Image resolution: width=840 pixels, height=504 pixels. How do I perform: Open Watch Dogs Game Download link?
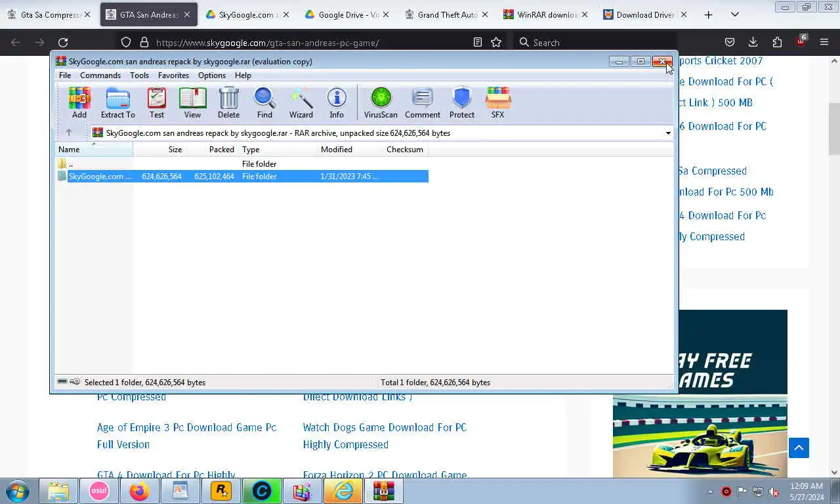pyautogui.click(x=385, y=436)
